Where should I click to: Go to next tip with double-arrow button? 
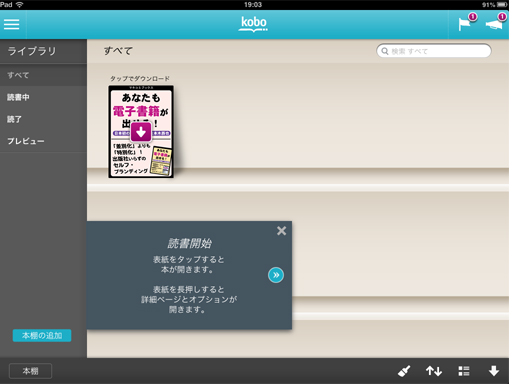click(276, 275)
